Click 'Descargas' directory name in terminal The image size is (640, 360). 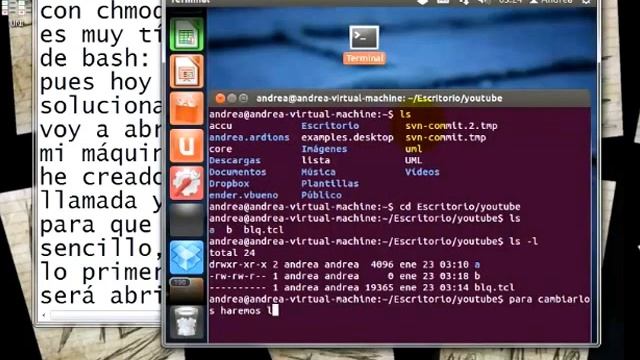pos(235,160)
